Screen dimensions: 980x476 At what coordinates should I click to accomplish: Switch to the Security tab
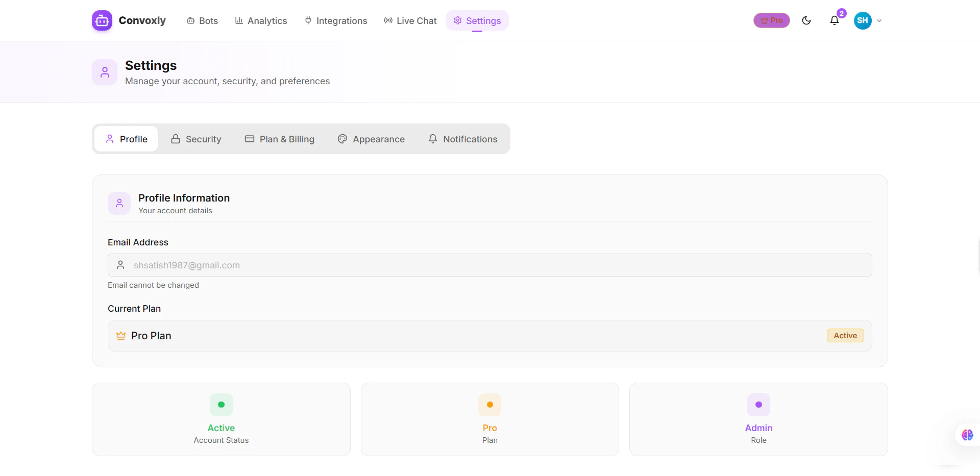tap(196, 139)
